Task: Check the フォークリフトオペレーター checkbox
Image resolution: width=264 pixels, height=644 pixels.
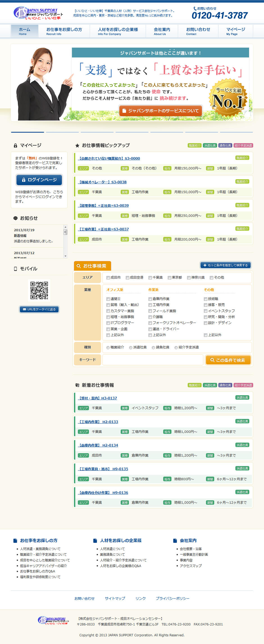Action: point(150,323)
